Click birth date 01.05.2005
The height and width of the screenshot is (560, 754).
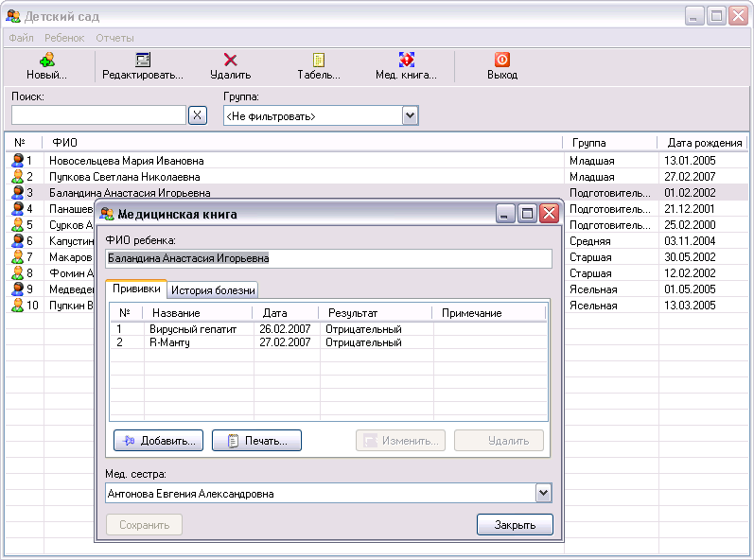tap(690, 289)
